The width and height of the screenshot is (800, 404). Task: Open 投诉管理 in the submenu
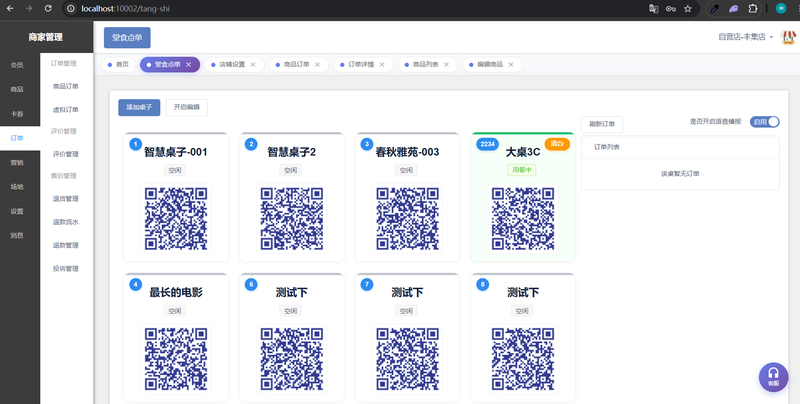(66, 269)
